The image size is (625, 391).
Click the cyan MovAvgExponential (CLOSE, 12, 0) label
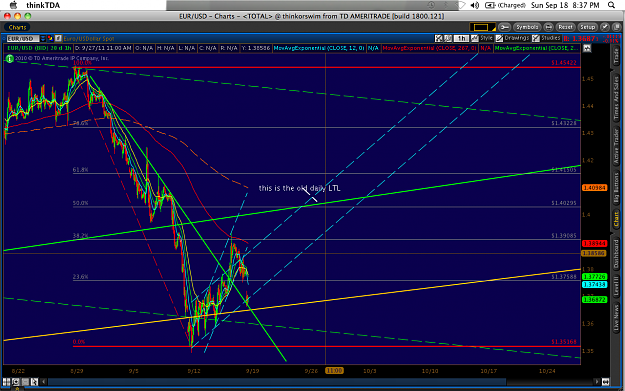tap(319, 48)
